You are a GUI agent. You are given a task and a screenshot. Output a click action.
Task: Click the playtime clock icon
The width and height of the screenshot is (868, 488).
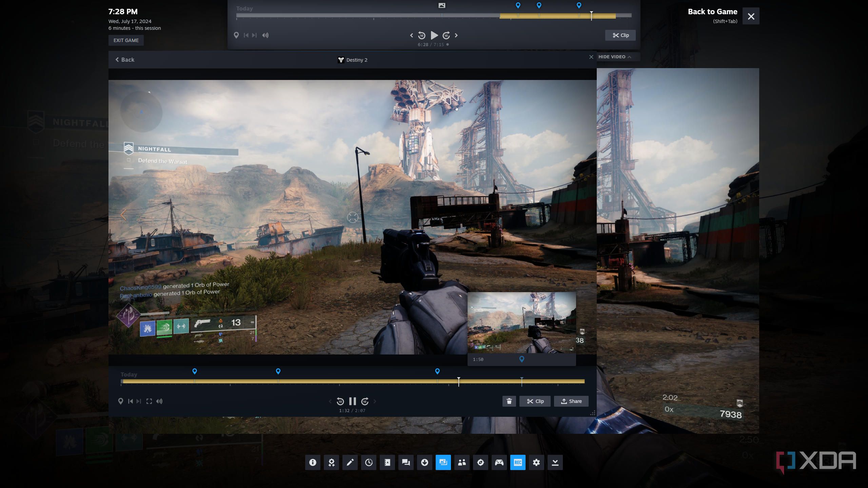click(x=369, y=462)
